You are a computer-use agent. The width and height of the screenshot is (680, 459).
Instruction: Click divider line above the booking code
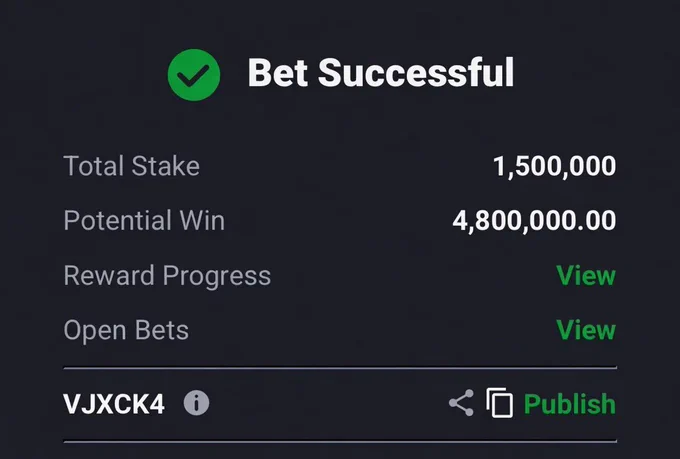pyautogui.click(x=340, y=368)
